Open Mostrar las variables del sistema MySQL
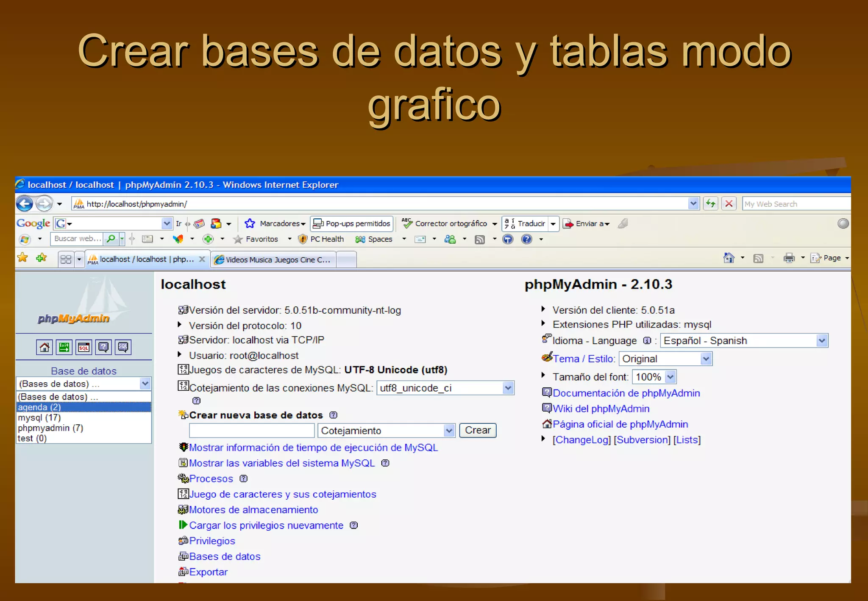 [282, 463]
